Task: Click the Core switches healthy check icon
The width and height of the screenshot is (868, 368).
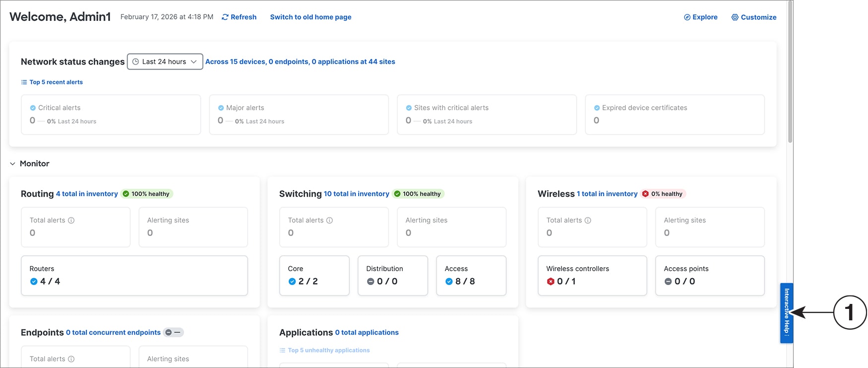Action: 292,282
